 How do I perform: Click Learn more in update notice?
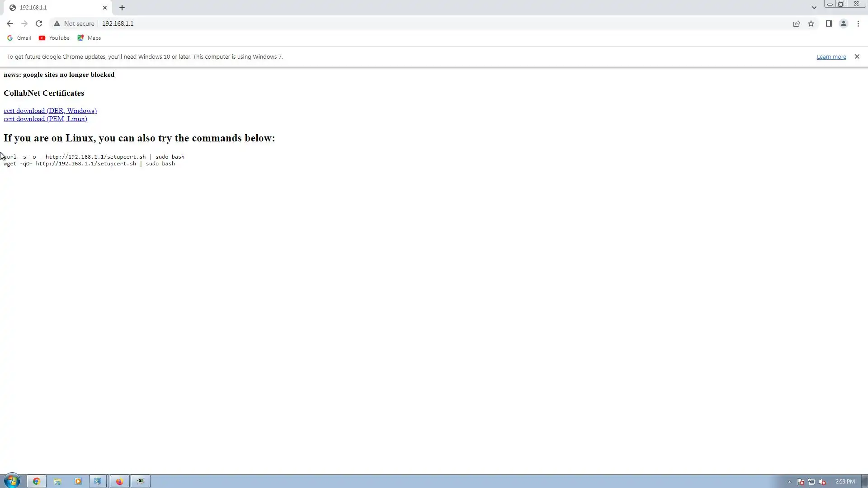831,57
